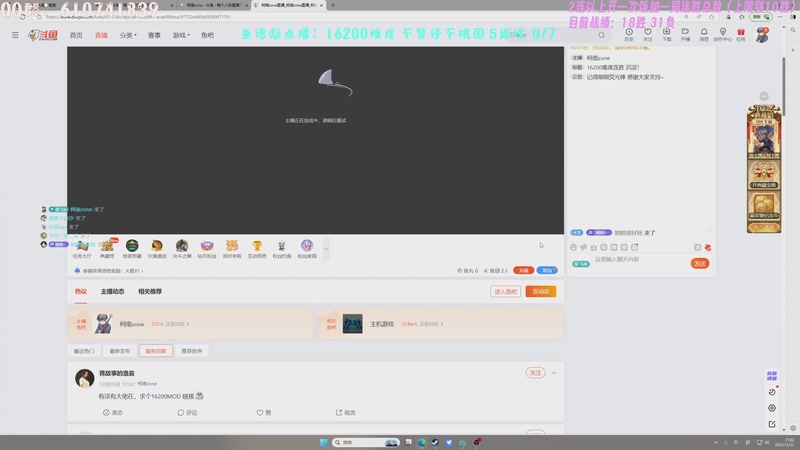Open 地宫宝藏 activity icon
Screen dimensions: 800x450
tap(132, 249)
